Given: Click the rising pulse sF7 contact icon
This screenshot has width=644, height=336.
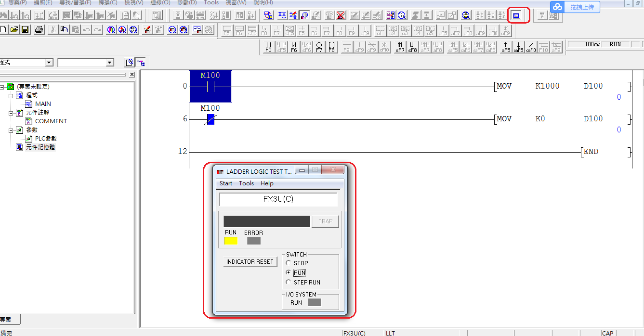Looking at the screenshot, I should pyautogui.click(x=400, y=47).
